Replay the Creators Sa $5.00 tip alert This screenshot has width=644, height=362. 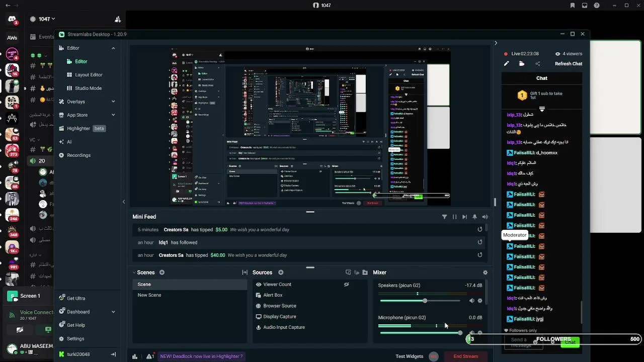[480, 229]
